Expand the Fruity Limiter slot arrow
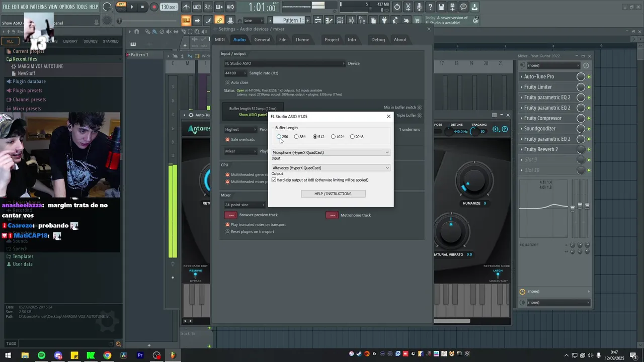The height and width of the screenshot is (362, 644). [x=521, y=87]
